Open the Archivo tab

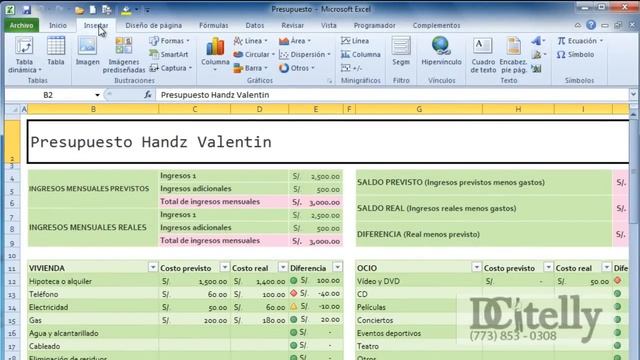point(22,25)
